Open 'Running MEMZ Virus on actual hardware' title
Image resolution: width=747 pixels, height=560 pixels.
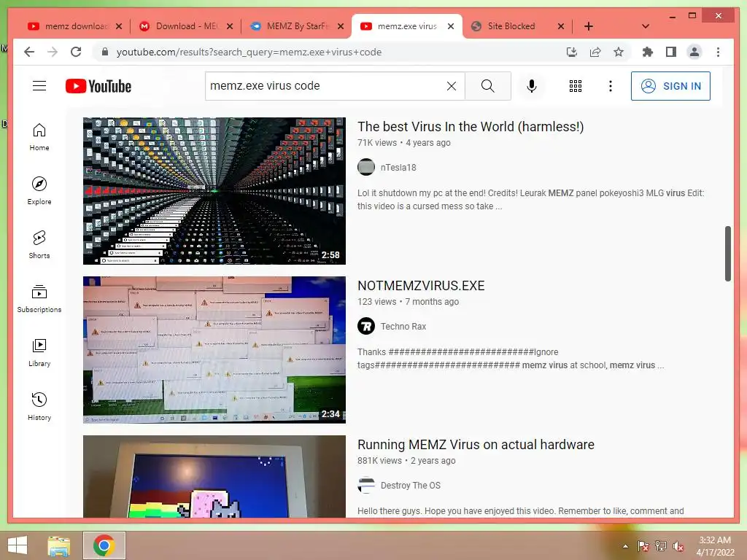(x=476, y=445)
